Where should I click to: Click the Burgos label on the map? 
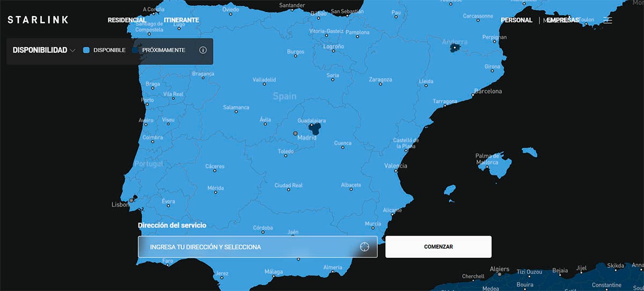(x=296, y=52)
